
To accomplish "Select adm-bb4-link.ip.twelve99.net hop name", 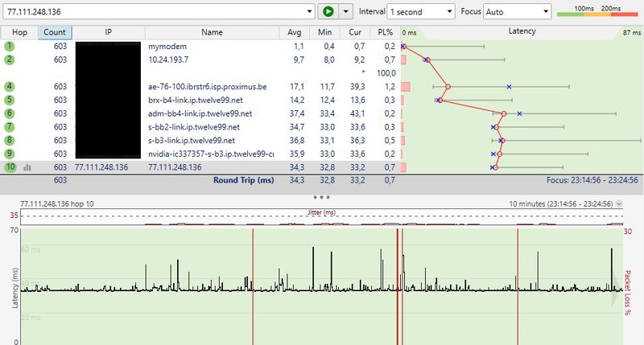I will (200, 113).
